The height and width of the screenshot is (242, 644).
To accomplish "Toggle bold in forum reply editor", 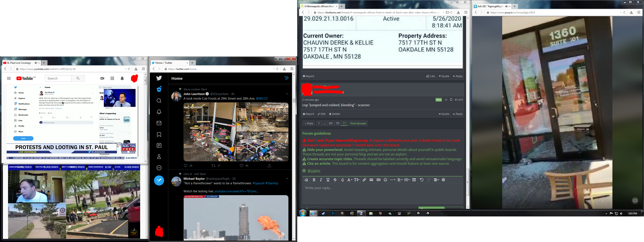I will click(314, 180).
